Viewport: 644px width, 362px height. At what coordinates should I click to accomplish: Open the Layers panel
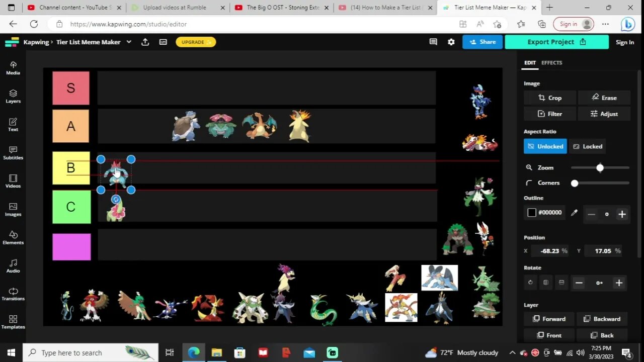pyautogui.click(x=13, y=97)
